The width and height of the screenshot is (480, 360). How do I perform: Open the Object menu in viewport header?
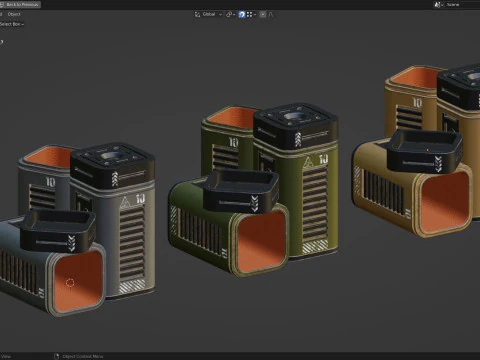[x=14, y=14]
